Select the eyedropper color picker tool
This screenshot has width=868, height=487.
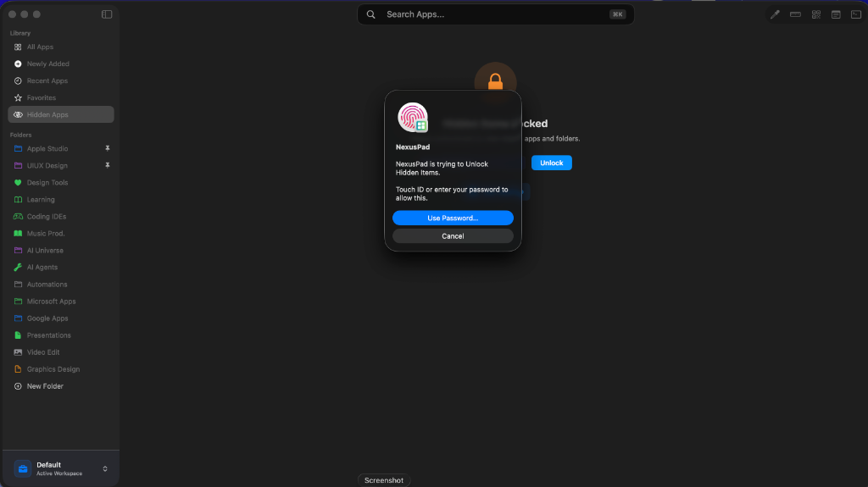point(775,14)
